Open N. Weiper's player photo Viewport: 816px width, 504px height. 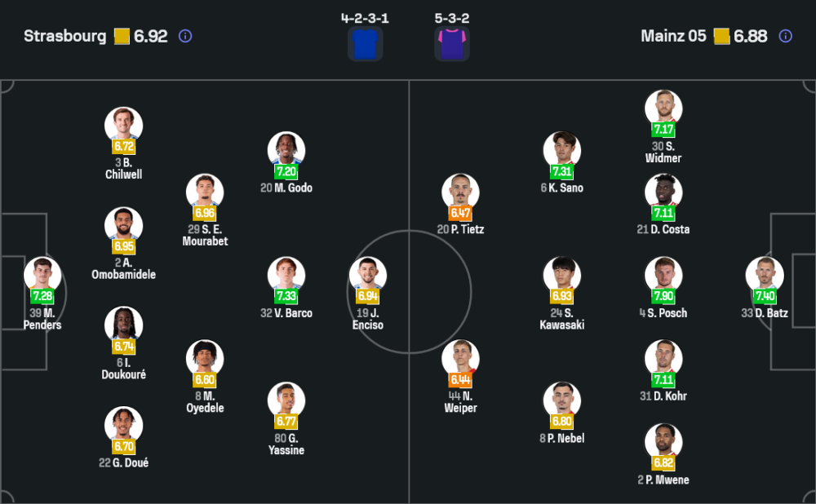[x=461, y=358]
